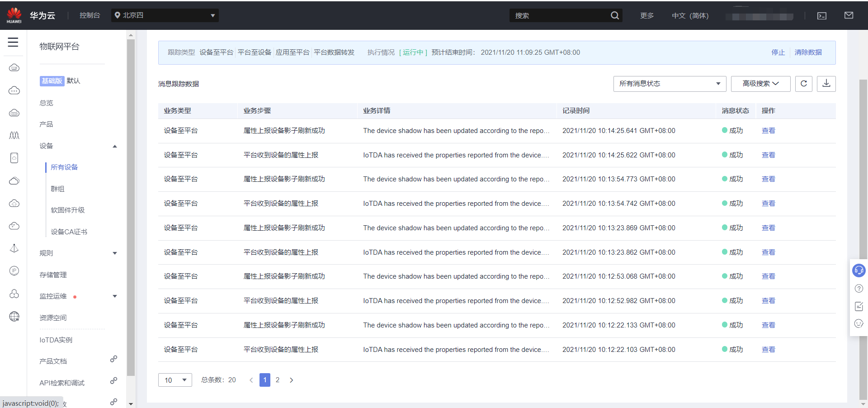
Task: Click the 总条数: 20 total count text
Action: point(218,380)
